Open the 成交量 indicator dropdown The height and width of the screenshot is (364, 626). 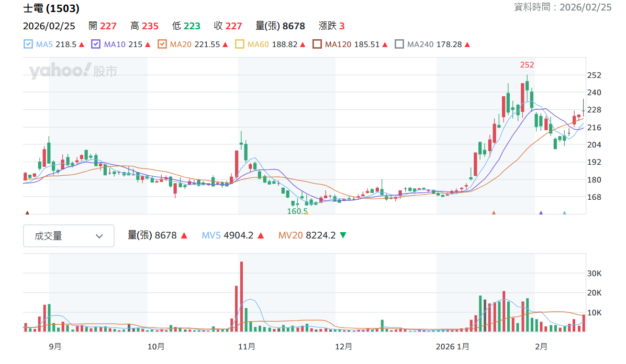(69, 236)
